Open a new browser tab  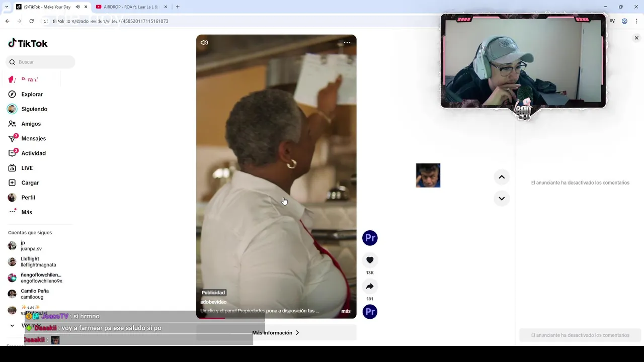coord(178,7)
